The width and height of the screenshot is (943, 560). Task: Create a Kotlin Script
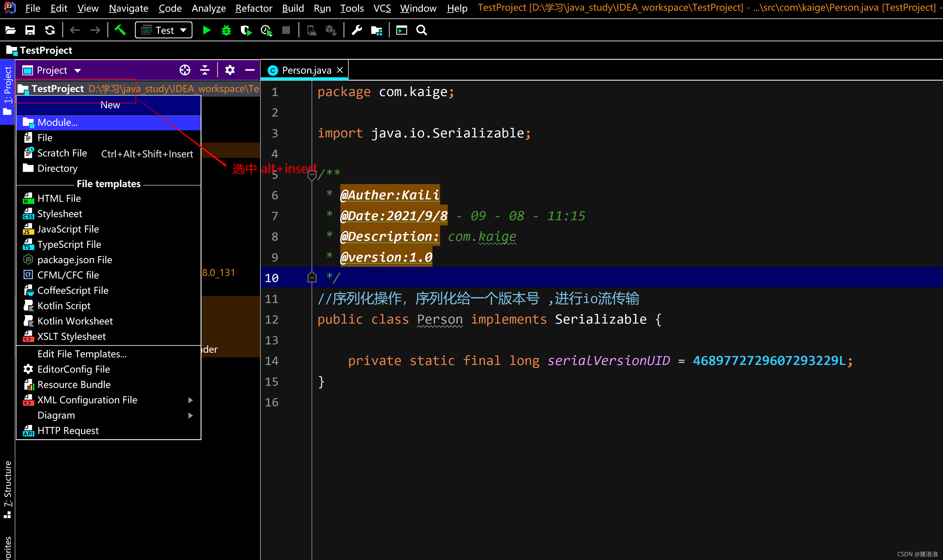point(109,306)
